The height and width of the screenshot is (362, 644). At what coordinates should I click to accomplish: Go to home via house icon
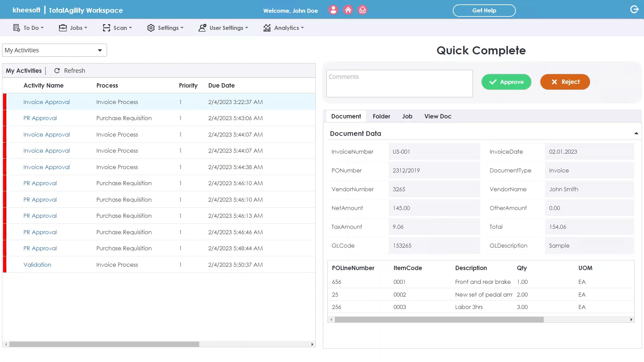pos(348,10)
